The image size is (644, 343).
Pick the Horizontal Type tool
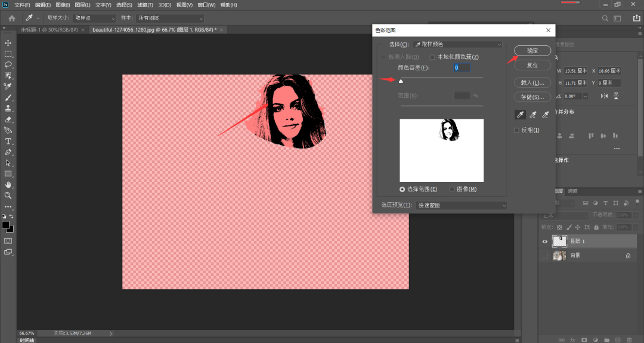(8, 141)
